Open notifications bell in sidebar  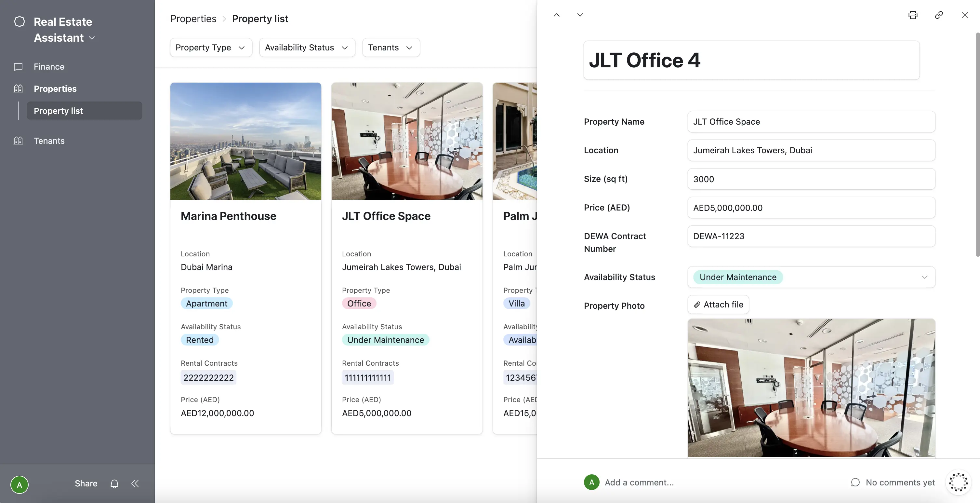(x=114, y=483)
